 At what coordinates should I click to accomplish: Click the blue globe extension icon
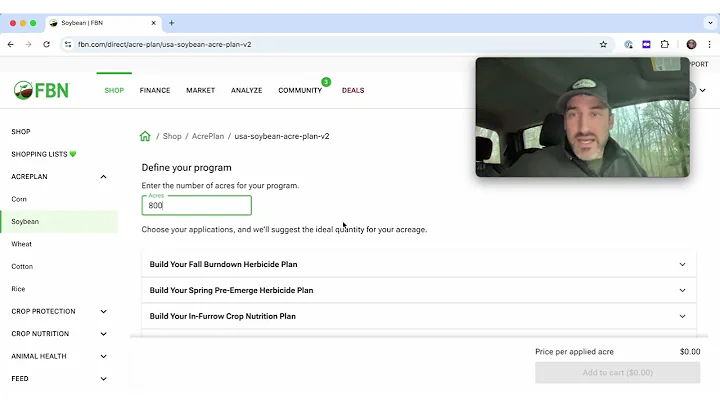click(x=628, y=45)
